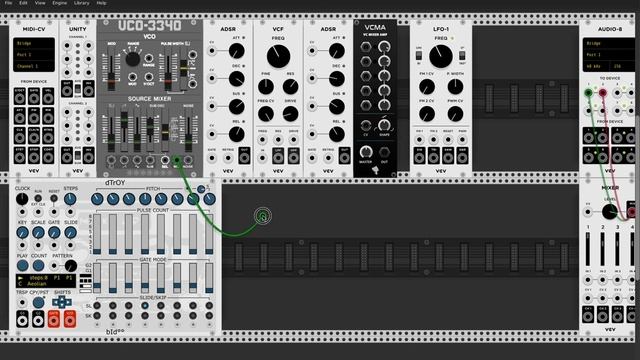Image resolution: width=640 pixels, height=360 pixels.
Task: Open the Help menu
Action: pyautogui.click(x=101, y=3)
